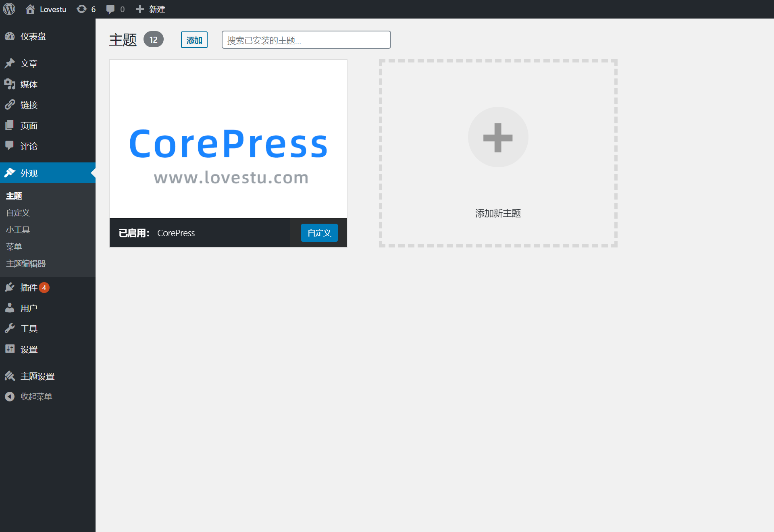Expand the 设置 settings menu

[29, 349]
